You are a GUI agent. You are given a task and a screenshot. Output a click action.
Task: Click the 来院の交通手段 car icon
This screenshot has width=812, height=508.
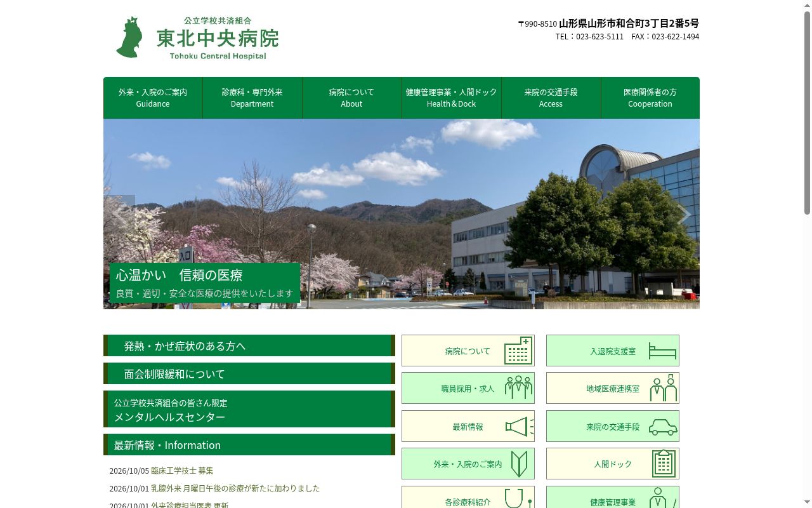[663, 427]
